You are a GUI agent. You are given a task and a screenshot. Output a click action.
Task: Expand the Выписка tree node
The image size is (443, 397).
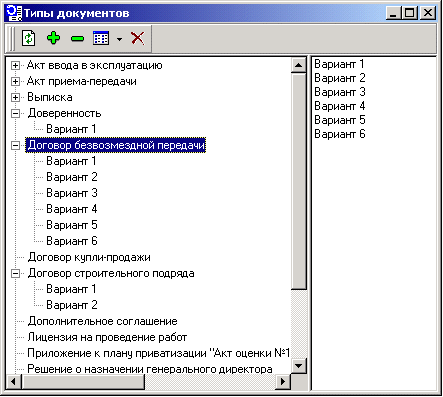point(15,97)
